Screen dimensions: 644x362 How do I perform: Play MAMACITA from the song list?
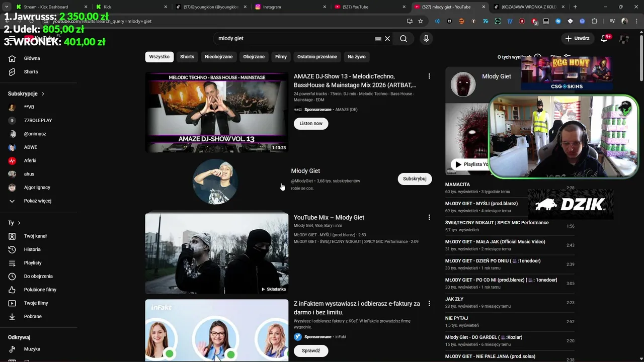click(509, 188)
